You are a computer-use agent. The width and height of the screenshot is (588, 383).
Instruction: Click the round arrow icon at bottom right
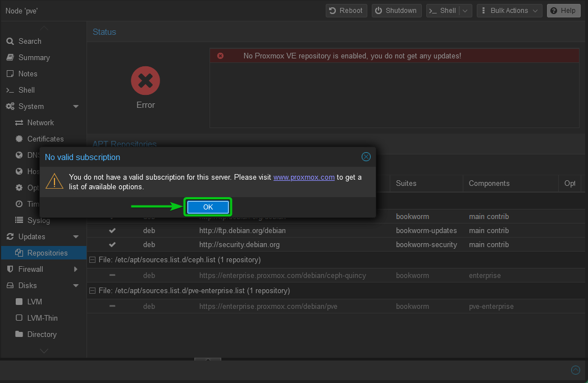coord(576,370)
